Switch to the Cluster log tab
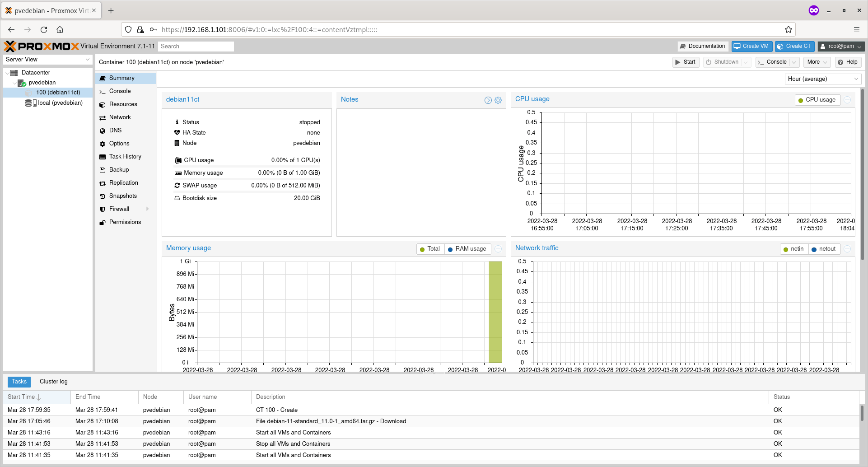The image size is (868, 467). 54,382
